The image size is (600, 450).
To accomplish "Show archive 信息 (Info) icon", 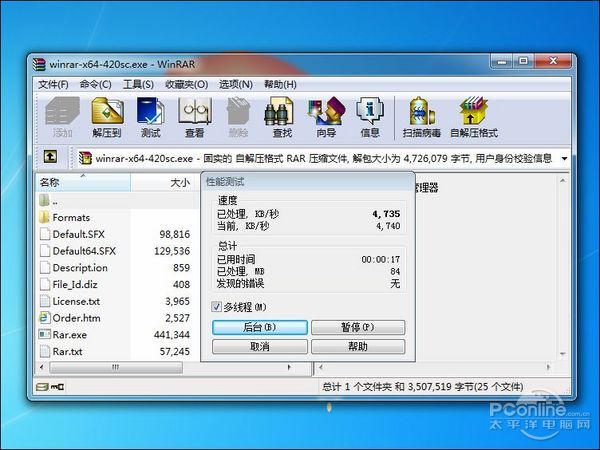I will pyautogui.click(x=370, y=117).
